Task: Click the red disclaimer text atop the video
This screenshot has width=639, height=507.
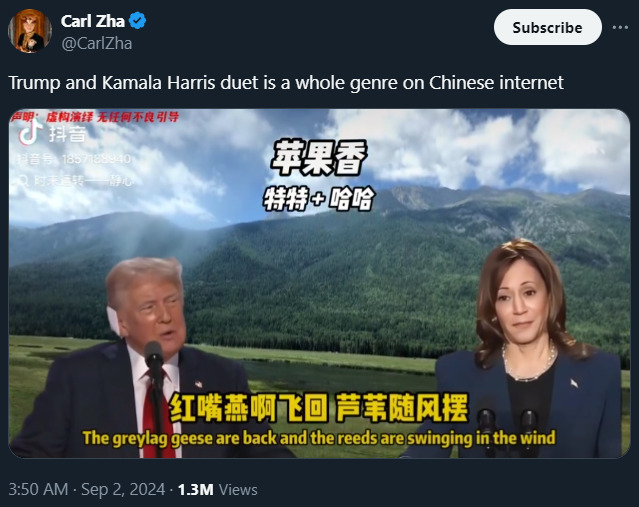Action: (x=95, y=117)
